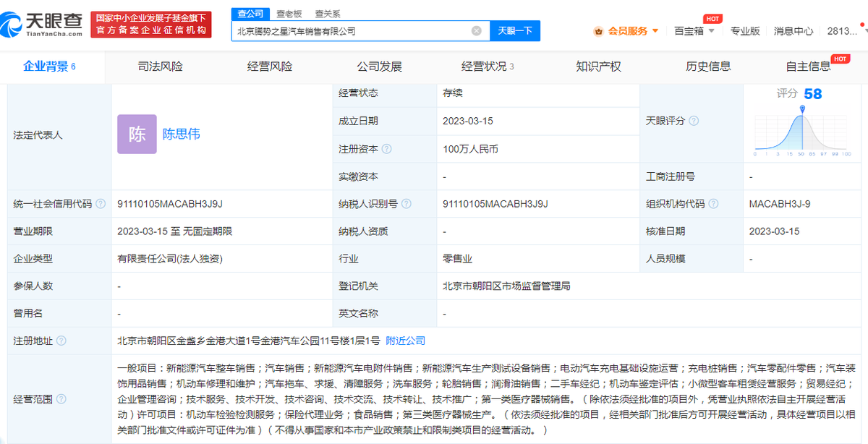Click organization code MACABH3J-9

pyautogui.click(x=780, y=204)
